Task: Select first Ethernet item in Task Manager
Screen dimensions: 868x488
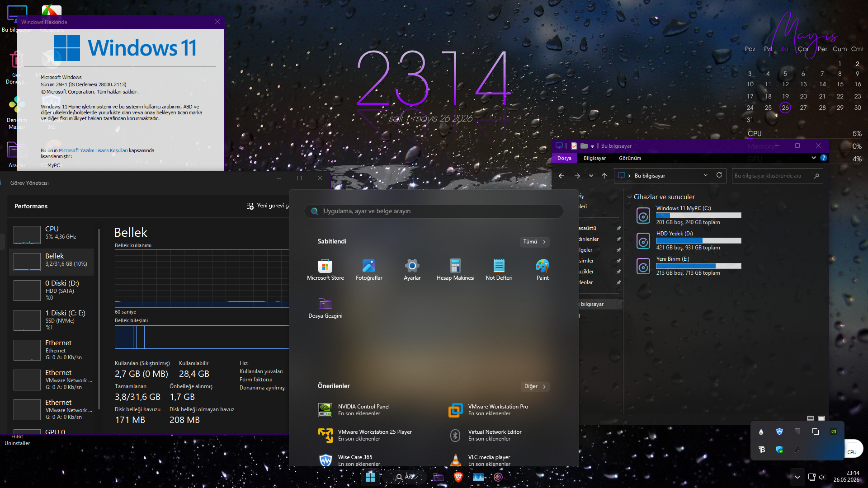Action: pyautogui.click(x=52, y=350)
